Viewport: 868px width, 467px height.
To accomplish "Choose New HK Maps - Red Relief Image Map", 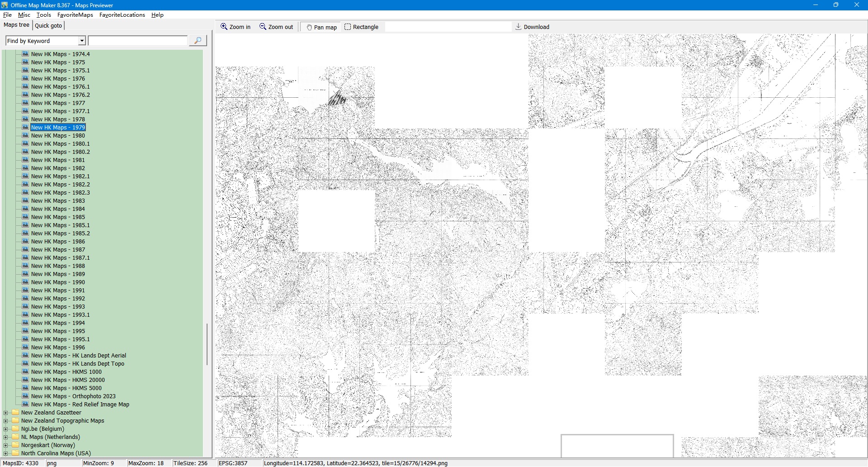I will tap(80, 404).
